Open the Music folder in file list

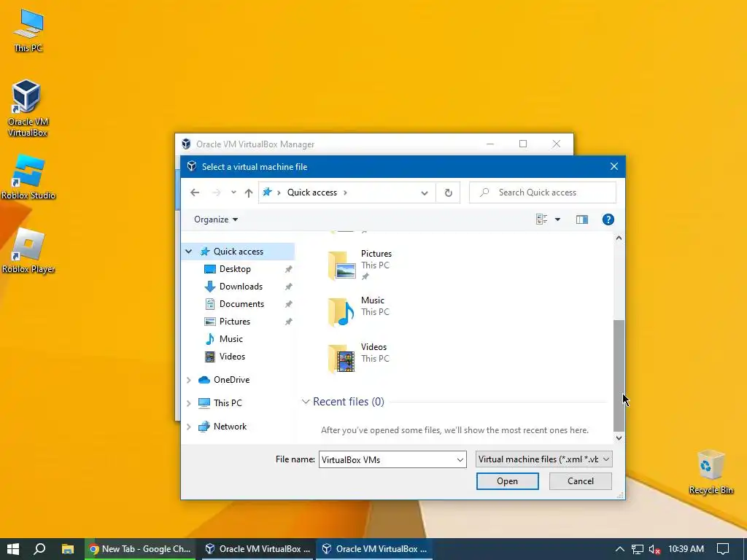[359, 311]
